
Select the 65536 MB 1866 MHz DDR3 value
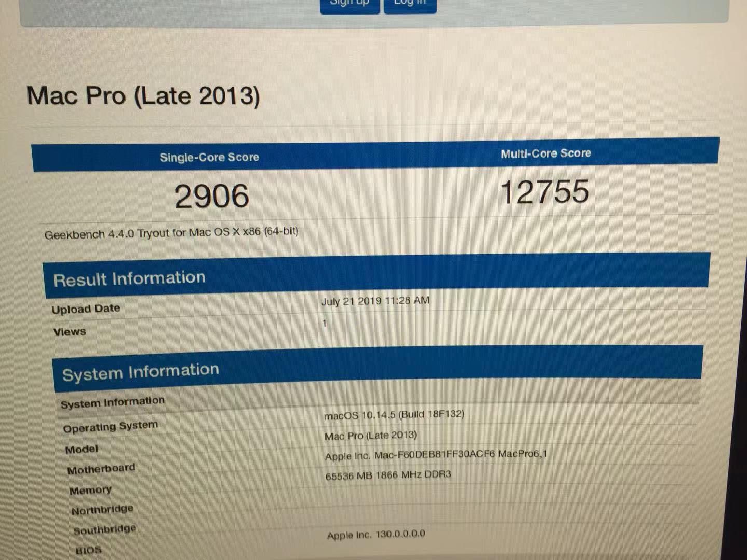tap(389, 475)
